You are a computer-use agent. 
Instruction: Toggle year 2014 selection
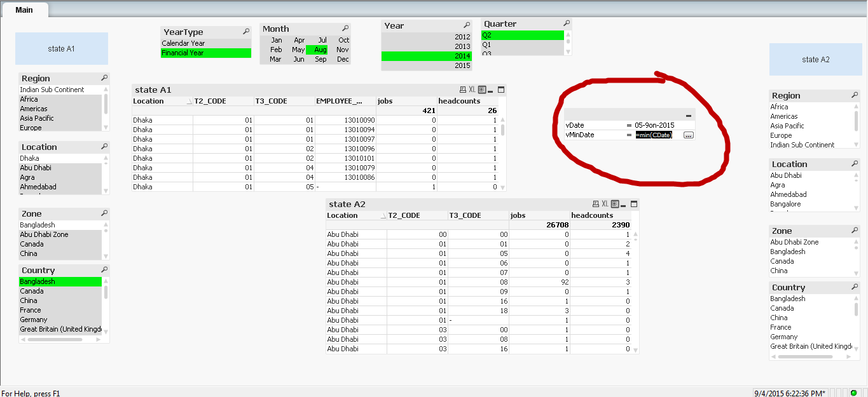(x=427, y=56)
